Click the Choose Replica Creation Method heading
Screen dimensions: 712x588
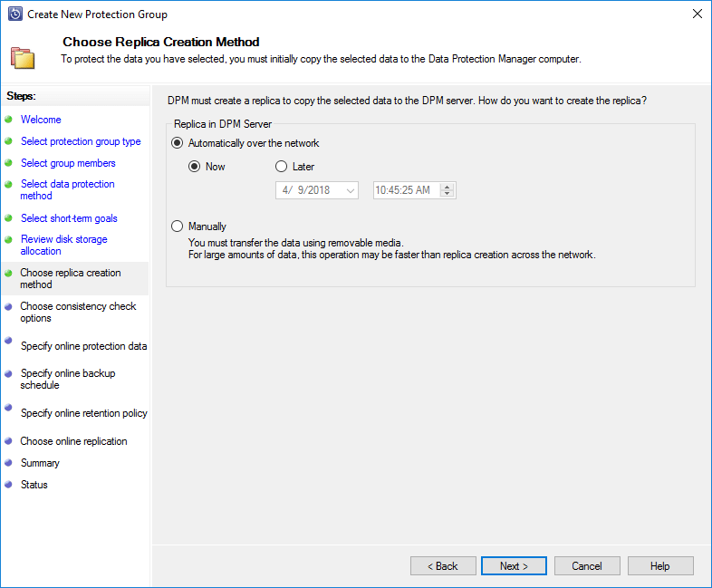[x=161, y=42]
